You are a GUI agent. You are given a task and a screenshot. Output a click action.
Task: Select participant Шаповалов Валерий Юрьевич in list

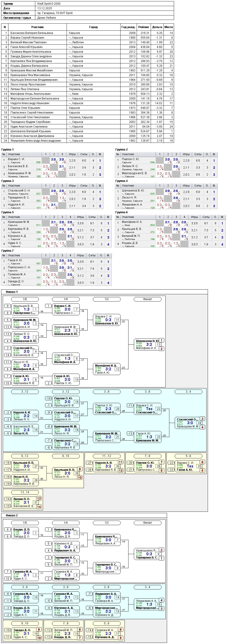(x=88, y=131)
